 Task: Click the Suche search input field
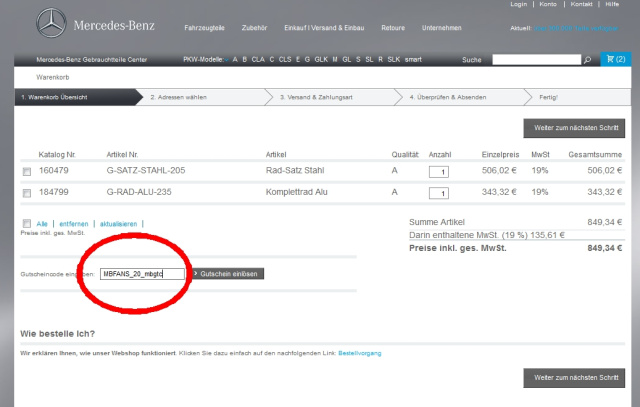pyautogui.click(x=536, y=60)
